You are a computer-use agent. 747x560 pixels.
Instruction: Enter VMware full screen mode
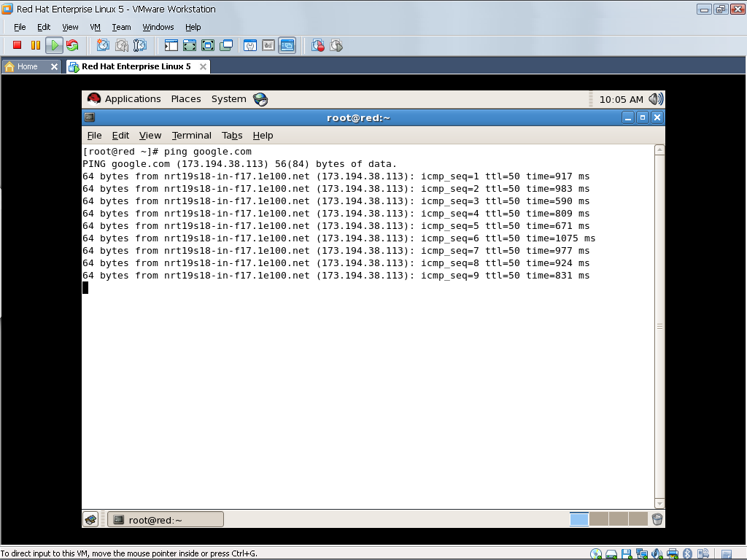point(208,45)
